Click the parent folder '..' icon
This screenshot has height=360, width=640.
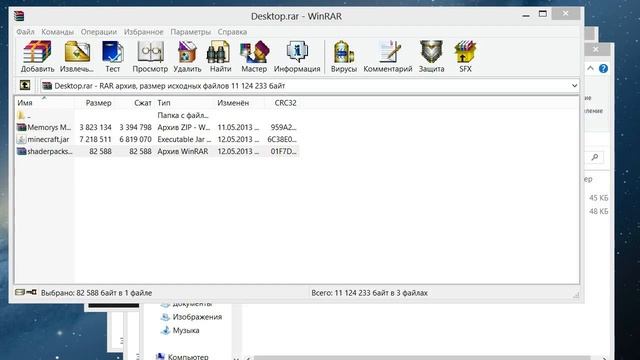[21, 116]
